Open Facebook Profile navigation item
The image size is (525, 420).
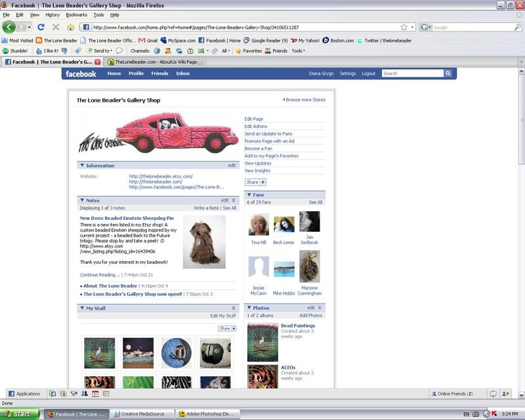(x=136, y=73)
